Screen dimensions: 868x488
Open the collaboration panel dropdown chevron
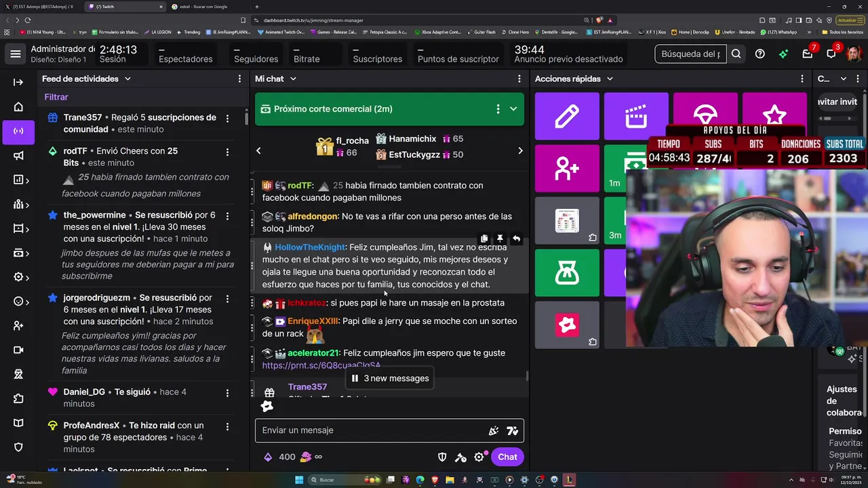click(843, 79)
